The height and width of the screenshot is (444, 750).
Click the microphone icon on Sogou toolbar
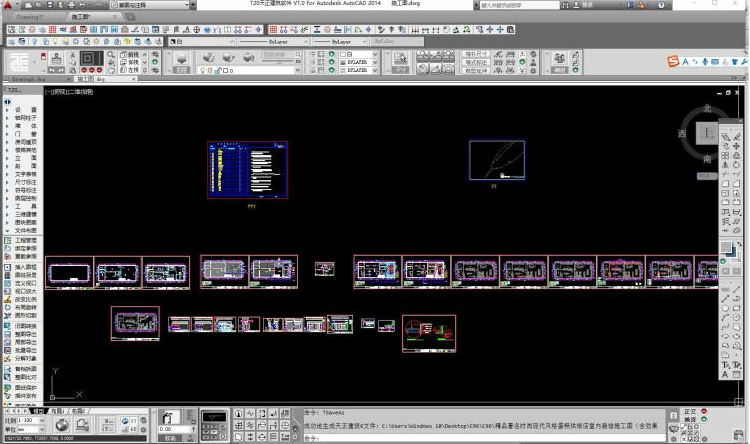tap(705, 62)
